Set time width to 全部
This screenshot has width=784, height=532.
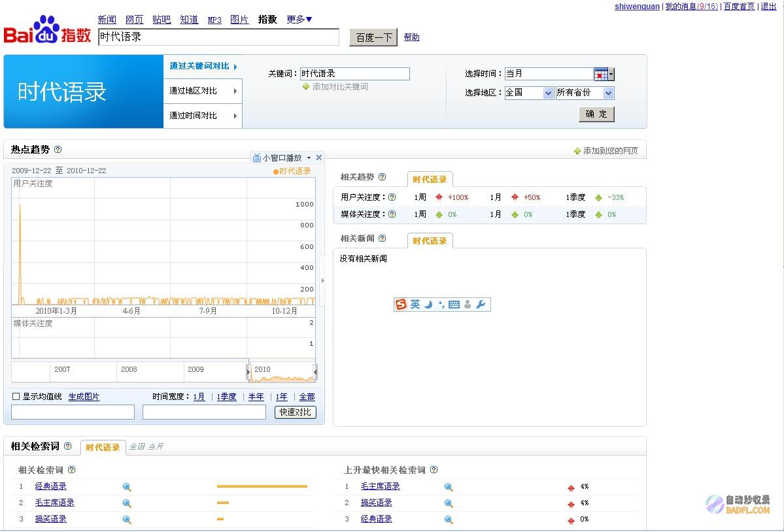click(307, 397)
